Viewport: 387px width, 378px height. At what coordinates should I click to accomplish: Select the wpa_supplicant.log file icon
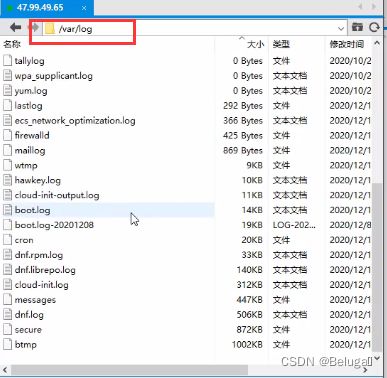coord(7,76)
